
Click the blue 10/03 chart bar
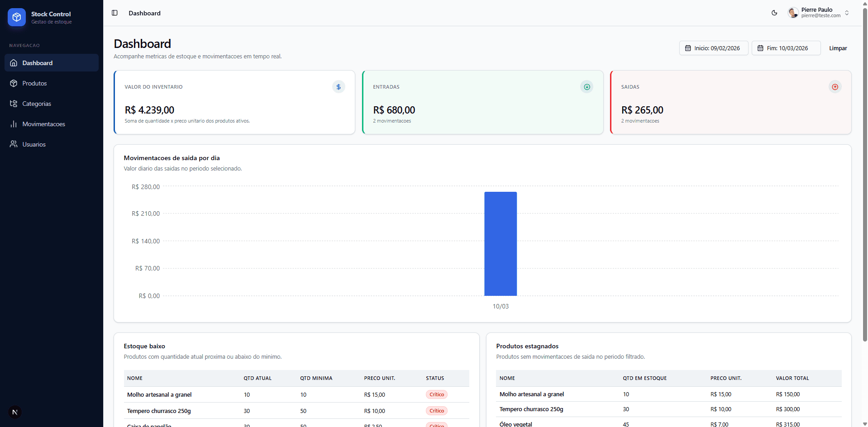501,244
